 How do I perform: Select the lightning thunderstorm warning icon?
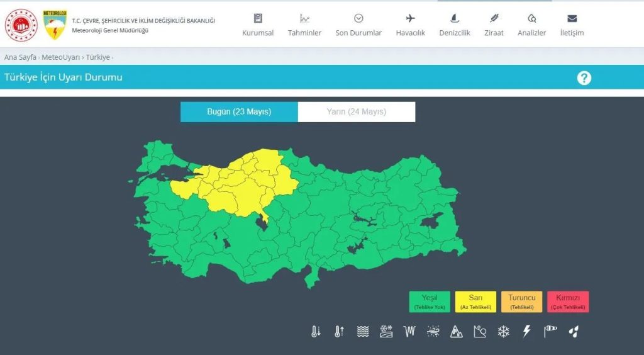click(526, 331)
